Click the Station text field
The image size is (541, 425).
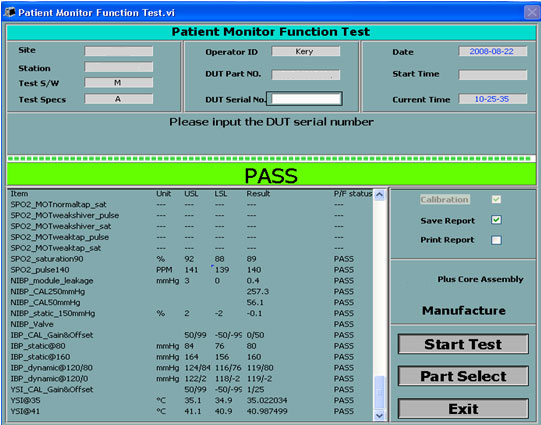point(119,67)
